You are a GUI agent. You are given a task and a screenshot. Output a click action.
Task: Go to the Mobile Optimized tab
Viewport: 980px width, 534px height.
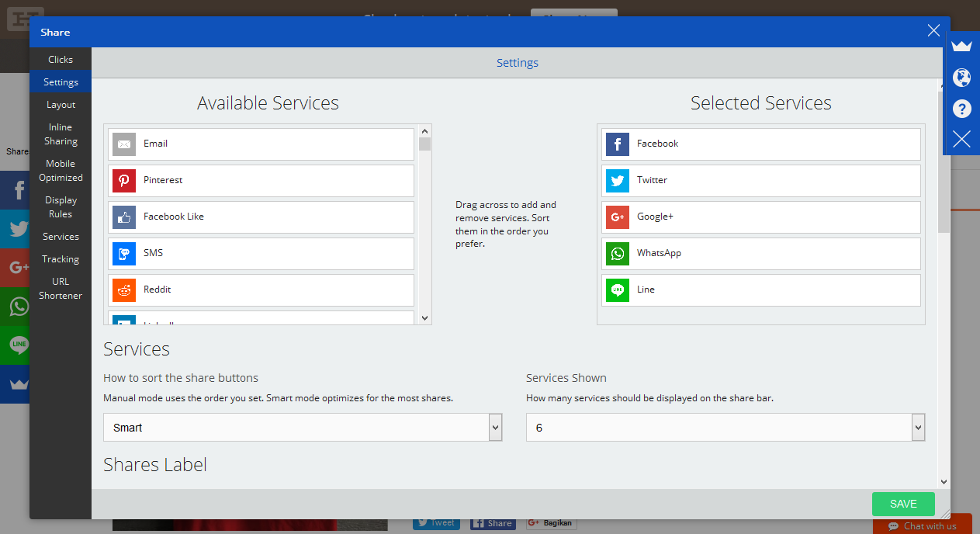61,171
